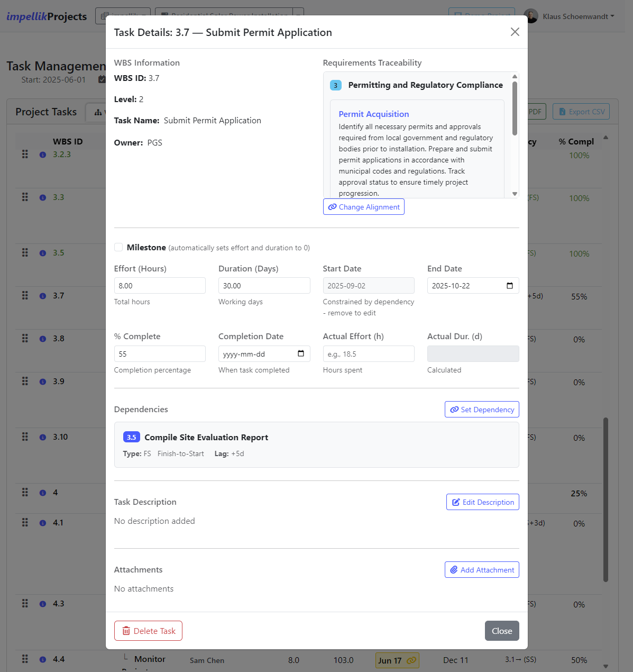Click drag handle icon for row 4.3

coord(25,603)
